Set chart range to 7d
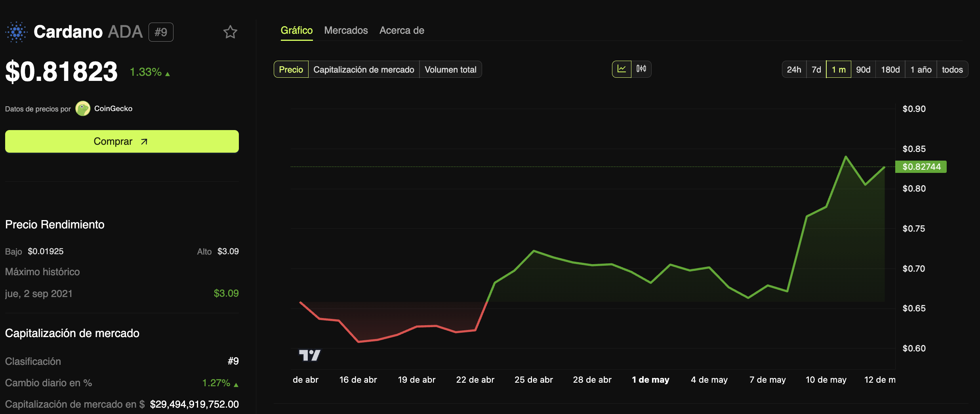 816,69
